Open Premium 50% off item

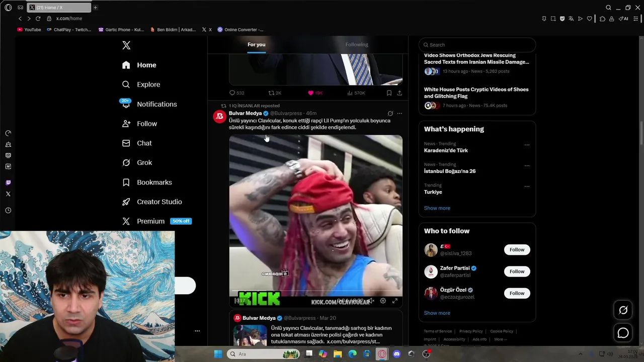[x=156, y=221]
